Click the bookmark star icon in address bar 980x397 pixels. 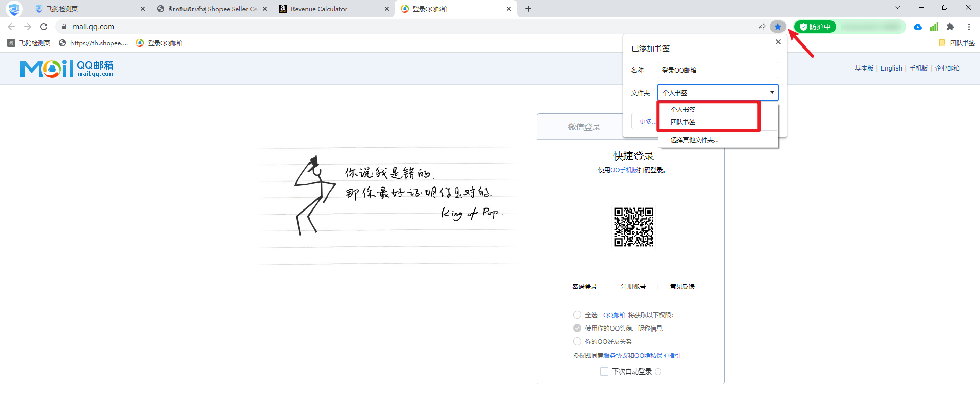click(x=777, y=27)
